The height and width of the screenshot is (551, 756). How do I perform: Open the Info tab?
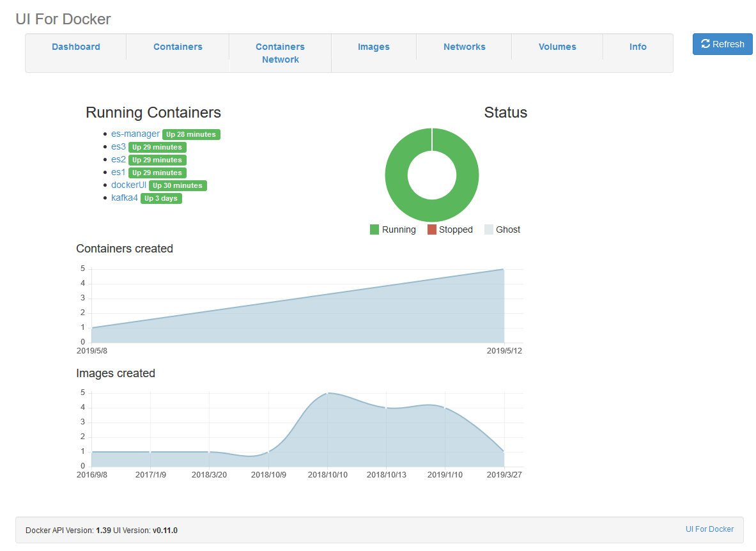[x=638, y=47]
